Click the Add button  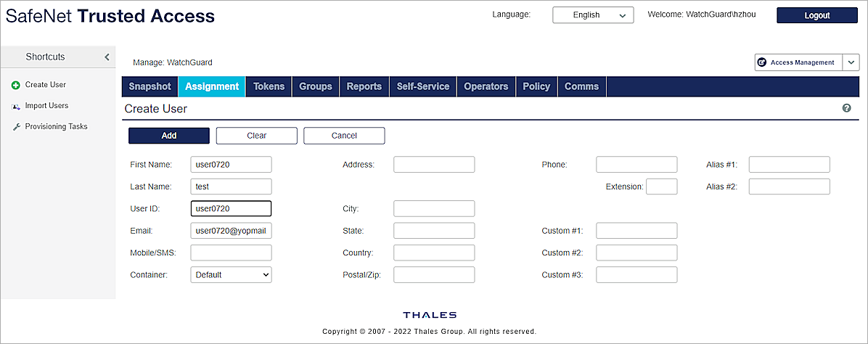click(x=169, y=136)
